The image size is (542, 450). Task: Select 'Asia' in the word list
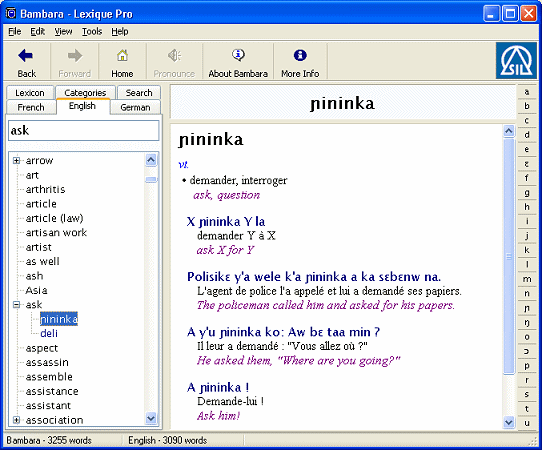point(36,290)
